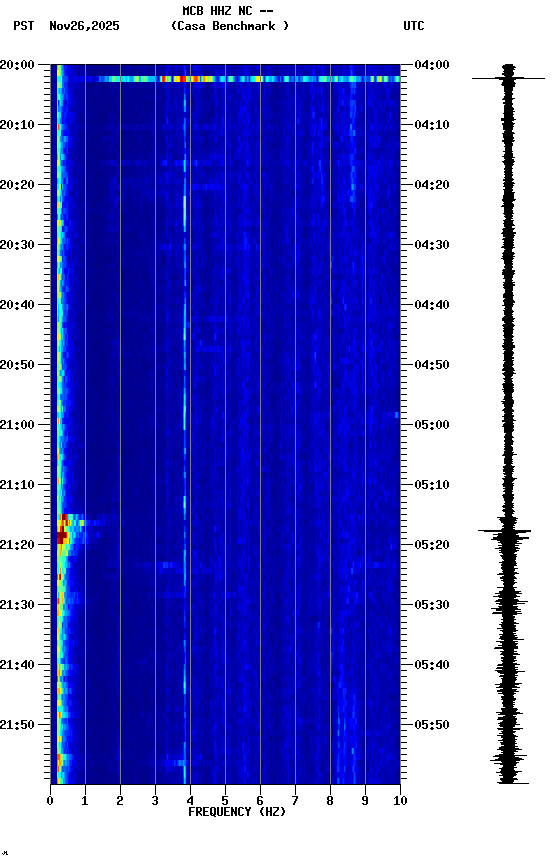Click the '04:30' UTC time label
Screen dimensions: 552x864
point(432,245)
